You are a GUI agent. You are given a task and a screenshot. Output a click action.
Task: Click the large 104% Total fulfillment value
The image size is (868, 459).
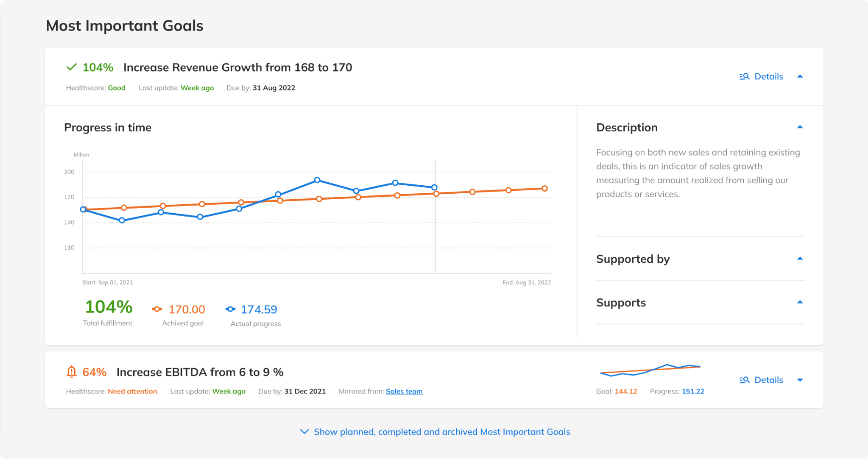pyautogui.click(x=109, y=307)
